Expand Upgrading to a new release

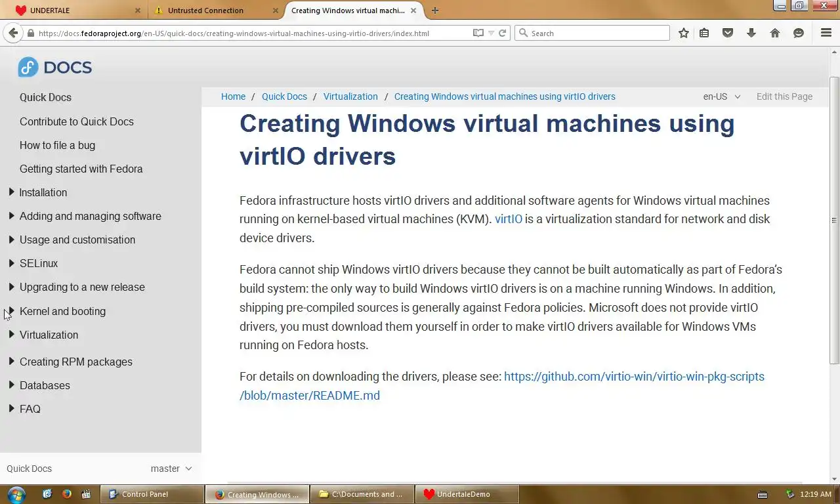[x=11, y=287]
